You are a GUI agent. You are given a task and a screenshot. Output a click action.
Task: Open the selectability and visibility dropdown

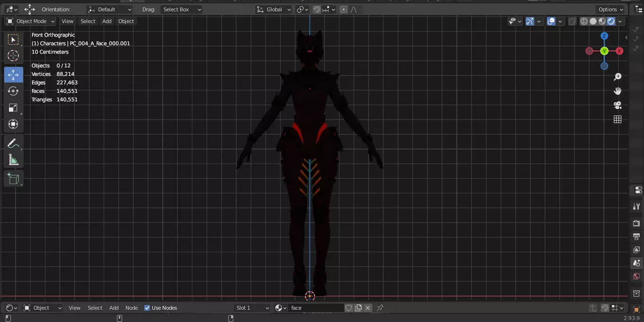[515, 21]
